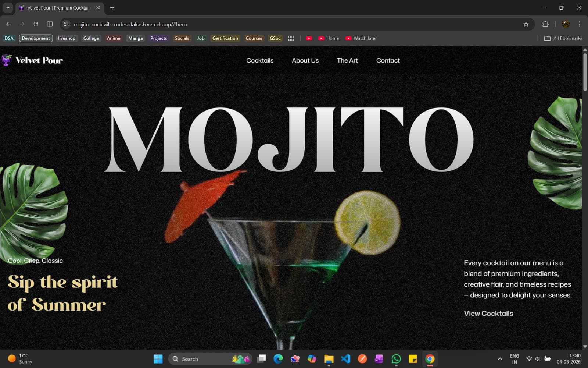Viewport: 588px width, 368px height.
Task: Open The Art nav link
Action: coord(347,60)
